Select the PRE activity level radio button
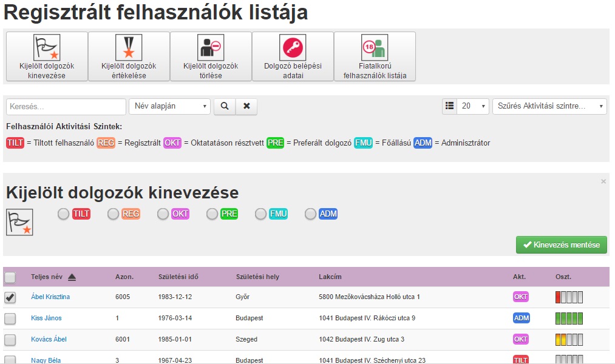This screenshot has width=615, height=364. [x=211, y=214]
